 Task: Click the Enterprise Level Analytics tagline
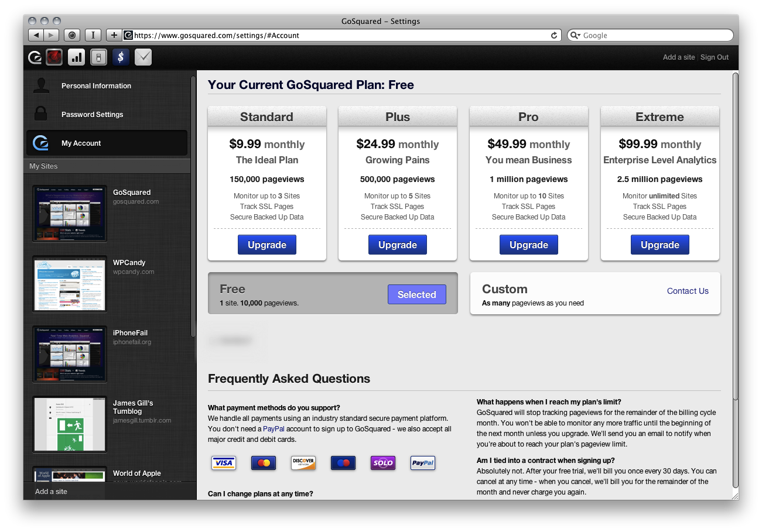point(660,160)
